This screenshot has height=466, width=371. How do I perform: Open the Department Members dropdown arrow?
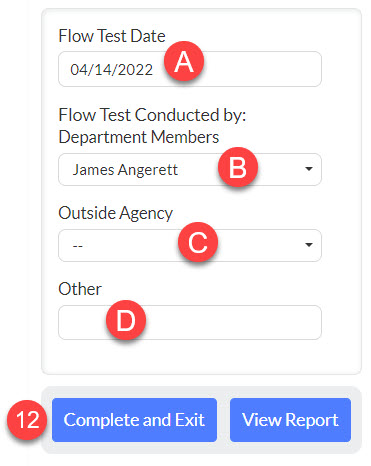[309, 169]
